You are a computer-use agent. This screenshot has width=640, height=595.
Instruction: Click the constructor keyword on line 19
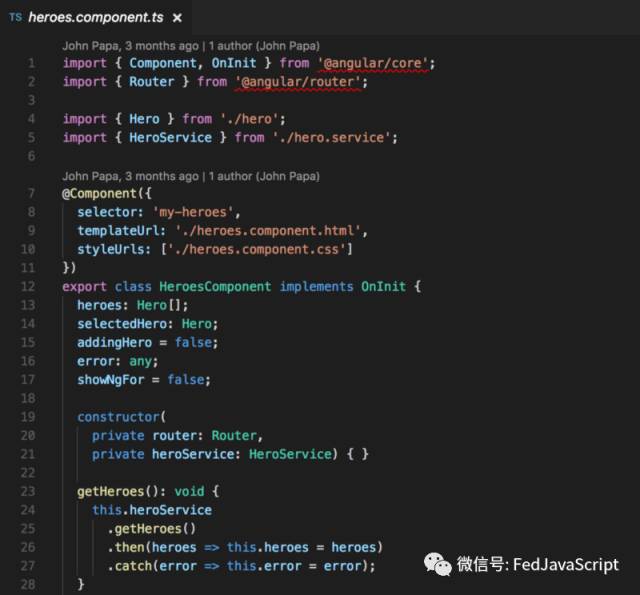(x=118, y=417)
